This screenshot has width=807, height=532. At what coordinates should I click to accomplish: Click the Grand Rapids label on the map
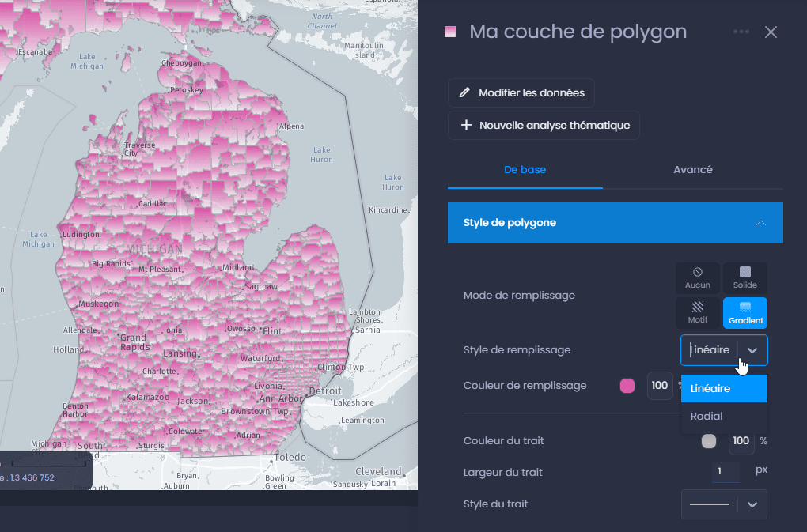[134, 342]
